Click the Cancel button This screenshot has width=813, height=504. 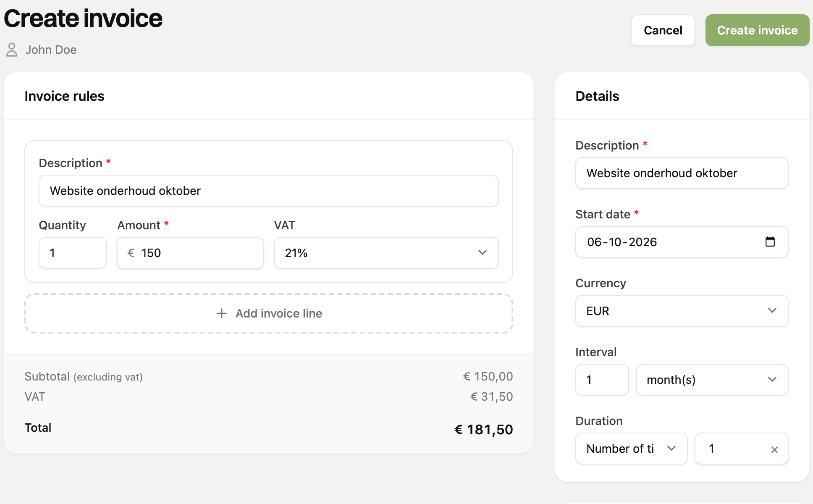click(x=663, y=30)
